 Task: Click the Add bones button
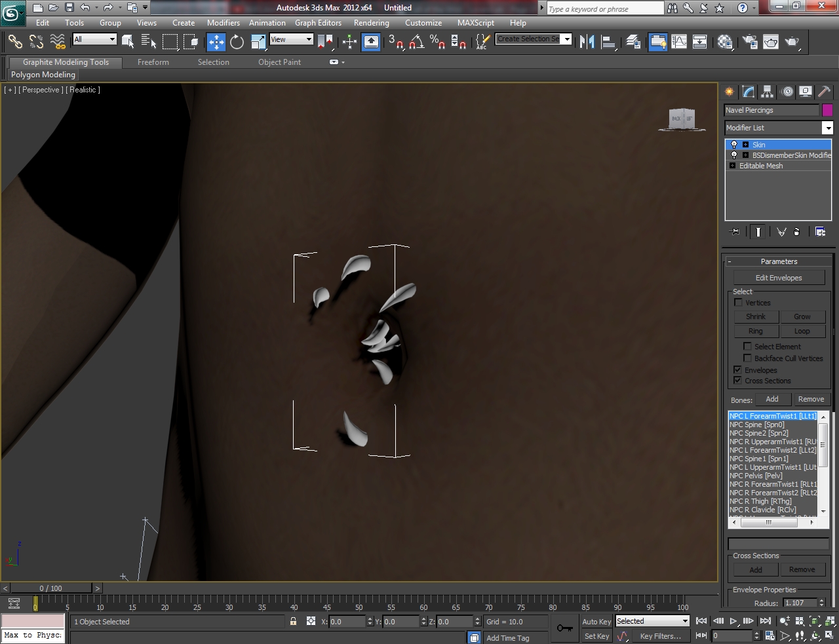772,399
